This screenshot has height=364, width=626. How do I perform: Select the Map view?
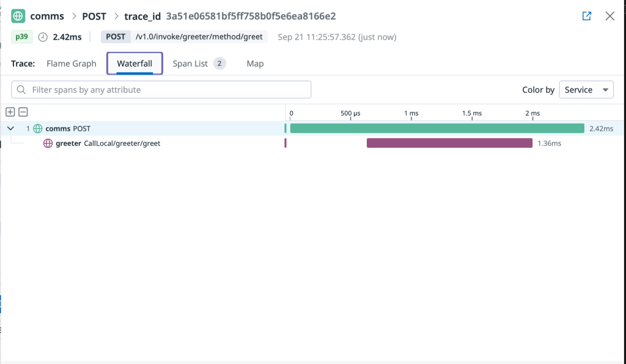coord(255,63)
